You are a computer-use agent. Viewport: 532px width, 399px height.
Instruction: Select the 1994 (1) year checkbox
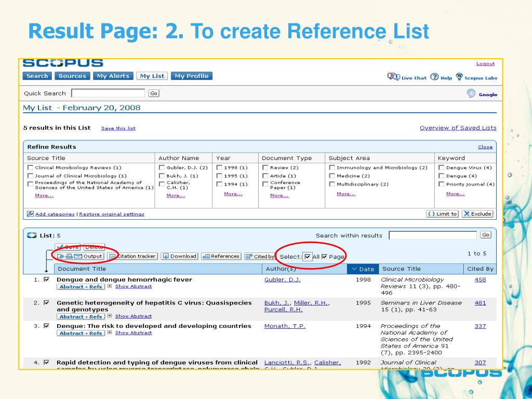pos(220,184)
